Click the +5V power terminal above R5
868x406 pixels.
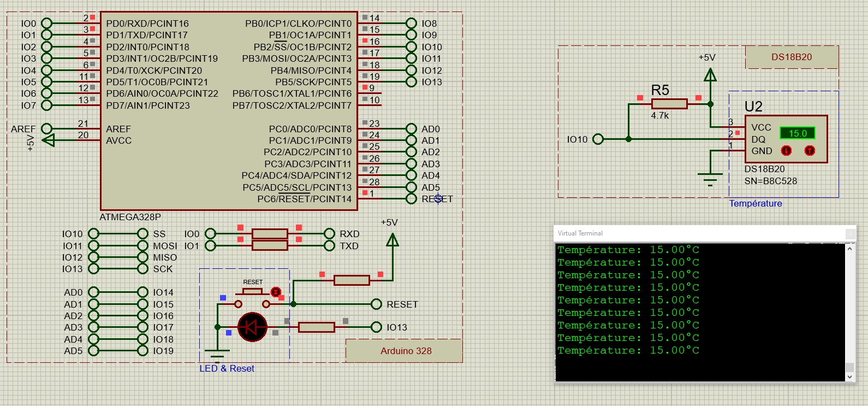[710, 75]
